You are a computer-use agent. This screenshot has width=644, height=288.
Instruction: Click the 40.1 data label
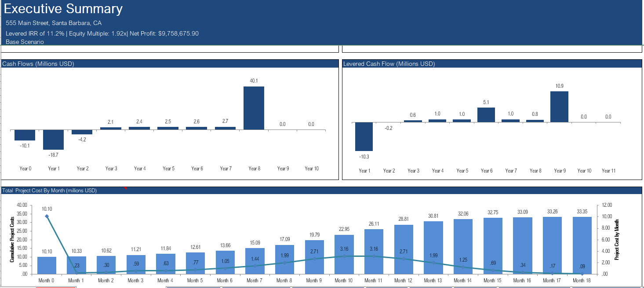(x=254, y=81)
